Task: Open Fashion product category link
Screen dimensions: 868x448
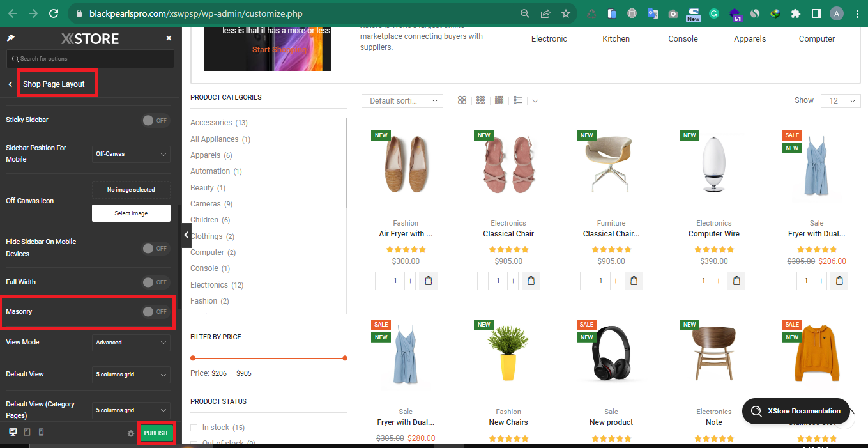Action: pyautogui.click(x=204, y=301)
